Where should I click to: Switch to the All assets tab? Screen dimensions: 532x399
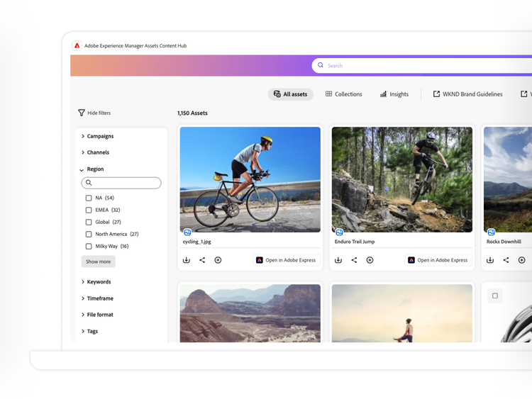290,94
